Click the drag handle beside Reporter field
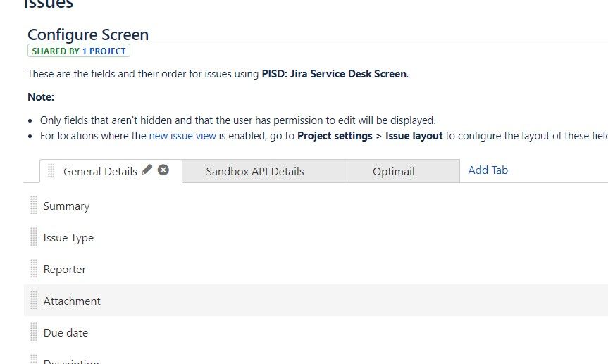Image resolution: width=608 pixels, height=364 pixels. [x=34, y=269]
